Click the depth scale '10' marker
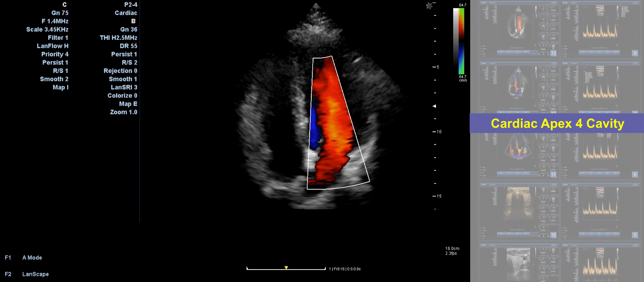644x282 pixels. (x=437, y=132)
